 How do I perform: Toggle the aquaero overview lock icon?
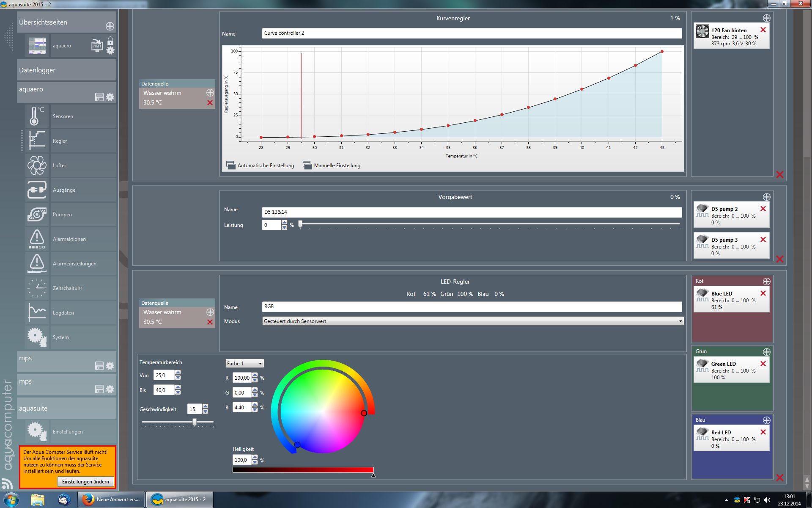pyautogui.click(x=110, y=41)
